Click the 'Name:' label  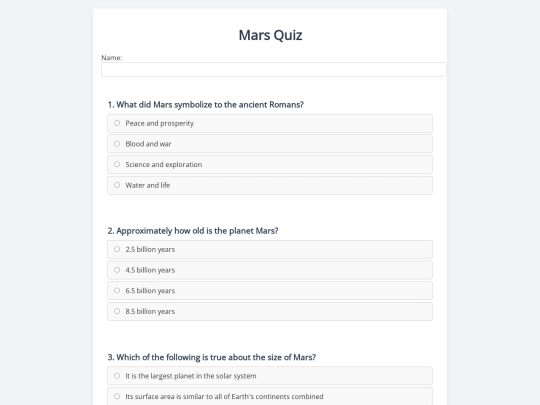pyautogui.click(x=112, y=58)
